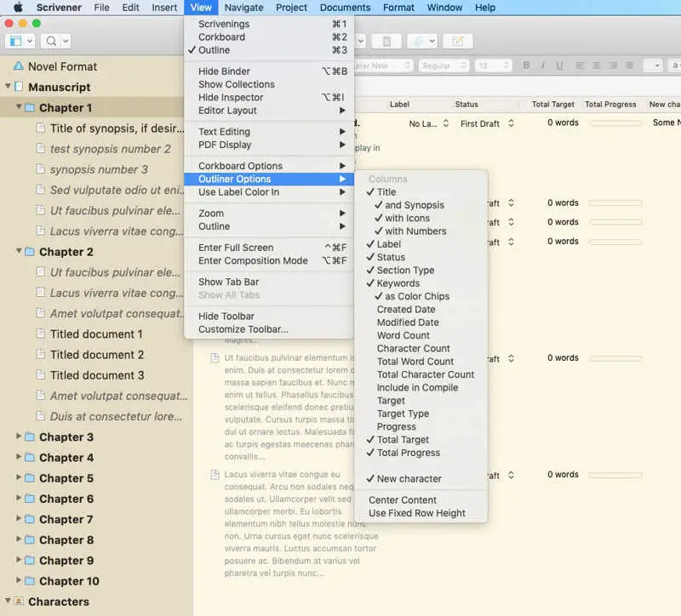Expand the Chapter 7 folder
This screenshot has width=681, height=616.
click(x=19, y=518)
